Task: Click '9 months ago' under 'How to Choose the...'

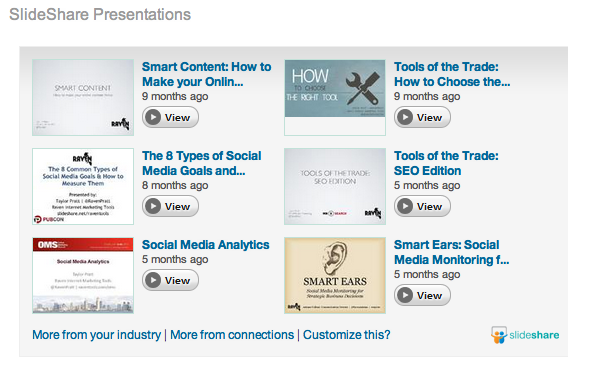Action: click(x=427, y=97)
